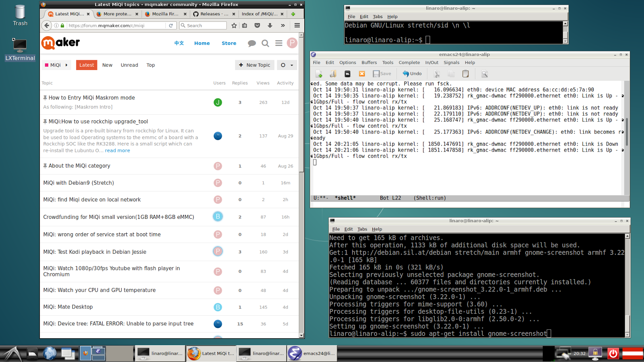This screenshot has width=644, height=362.
Task: Click the Emacs cut (scissors) icon
Action: click(437, 74)
